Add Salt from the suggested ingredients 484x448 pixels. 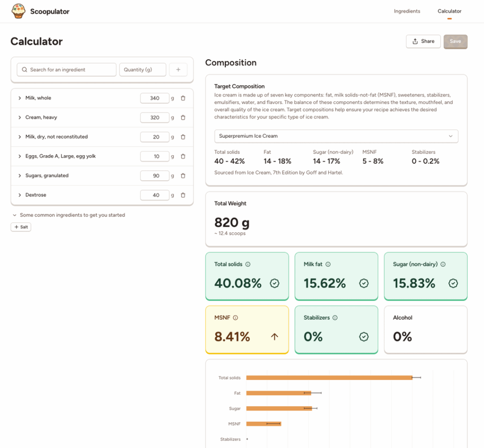[21, 227]
